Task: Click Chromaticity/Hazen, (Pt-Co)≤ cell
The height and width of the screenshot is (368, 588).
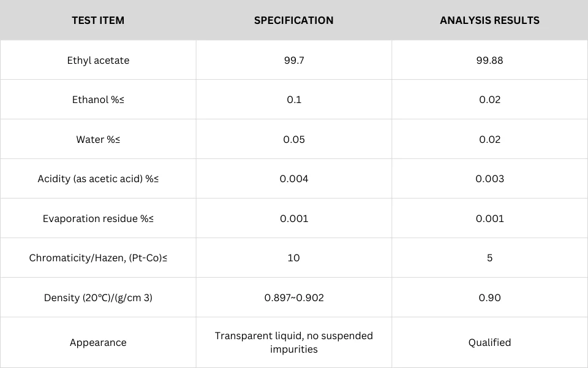Action: click(x=98, y=258)
